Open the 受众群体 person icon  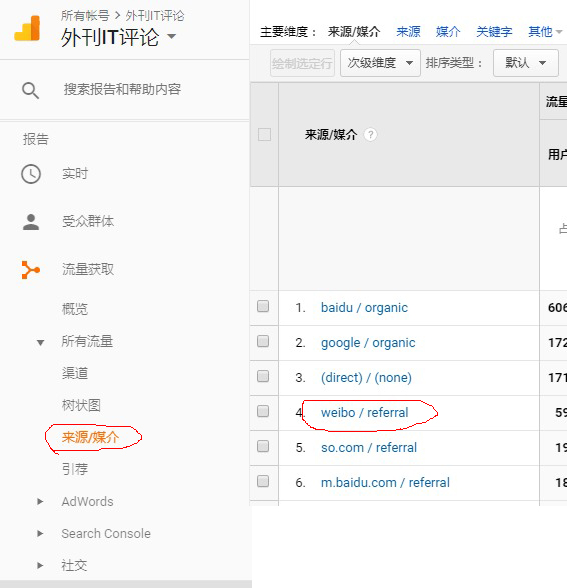(x=31, y=222)
